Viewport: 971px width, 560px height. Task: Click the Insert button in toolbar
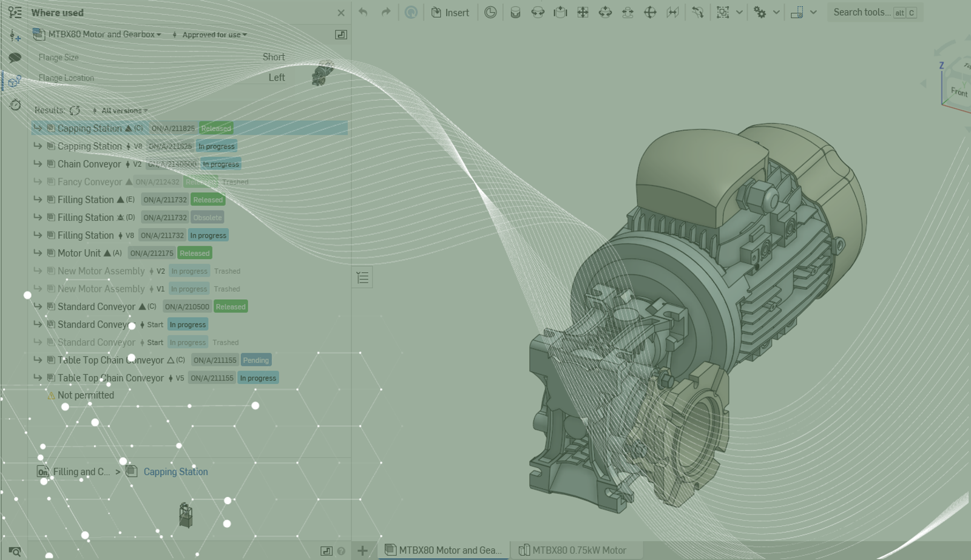(450, 13)
